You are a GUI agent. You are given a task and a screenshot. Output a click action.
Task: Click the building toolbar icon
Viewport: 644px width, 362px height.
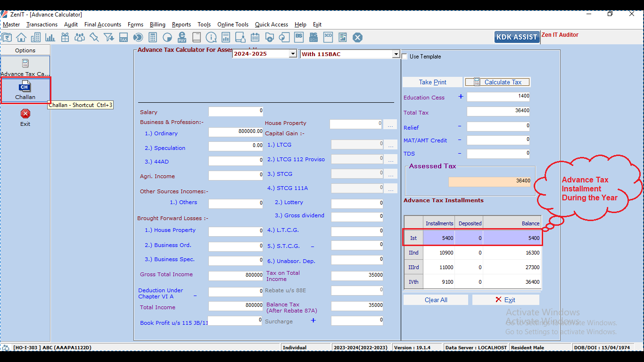coord(36,37)
